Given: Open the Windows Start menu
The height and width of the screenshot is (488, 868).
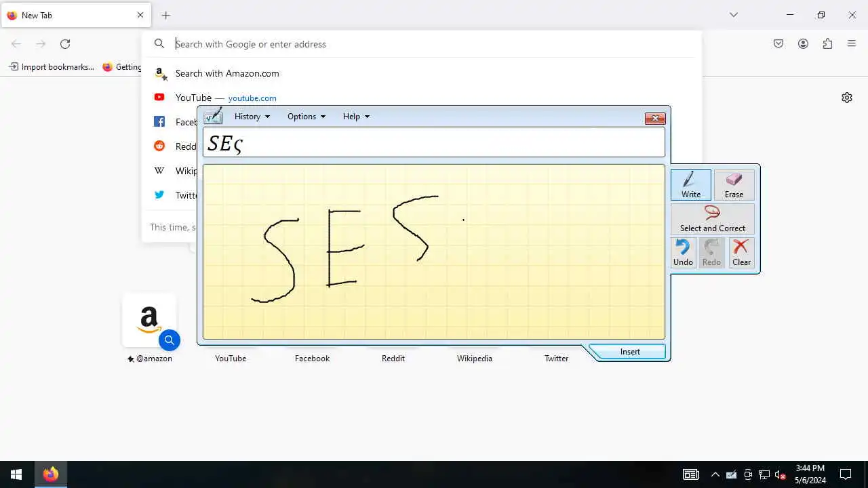Looking at the screenshot, I should coord(16,474).
